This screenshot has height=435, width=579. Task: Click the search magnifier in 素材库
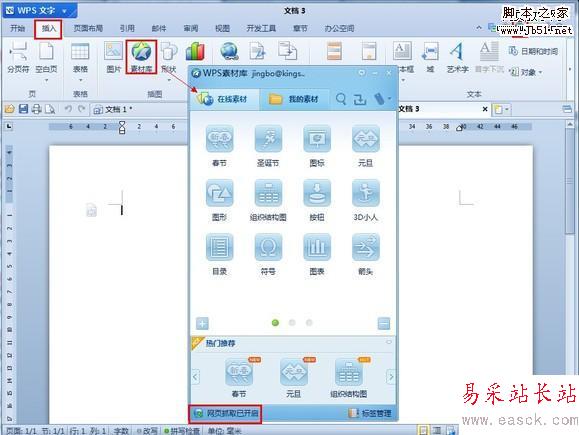tap(341, 99)
